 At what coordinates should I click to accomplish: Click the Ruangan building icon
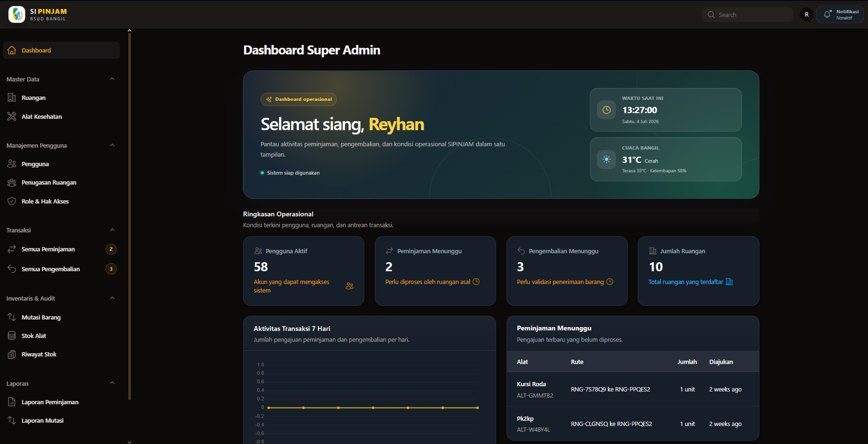(12, 98)
